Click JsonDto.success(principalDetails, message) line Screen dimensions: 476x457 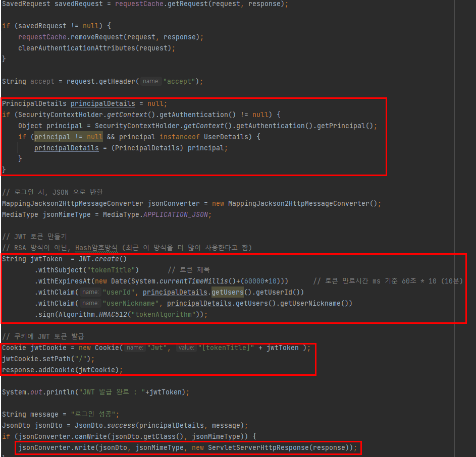tap(125, 425)
